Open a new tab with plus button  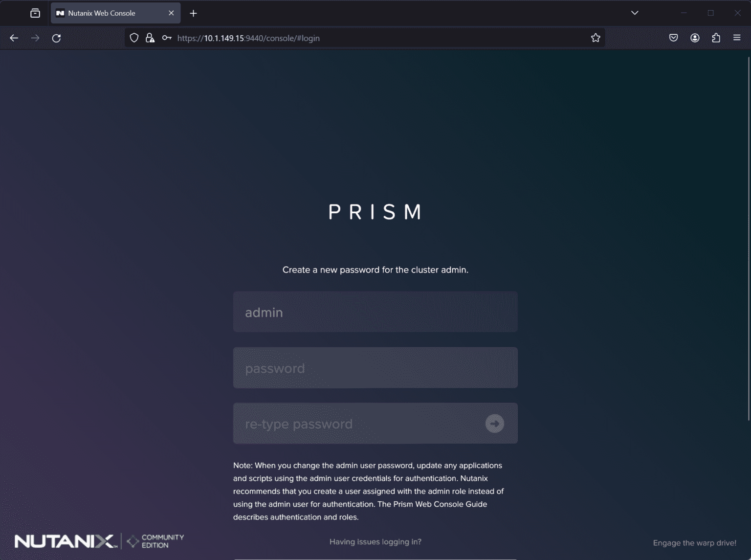(x=193, y=13)
